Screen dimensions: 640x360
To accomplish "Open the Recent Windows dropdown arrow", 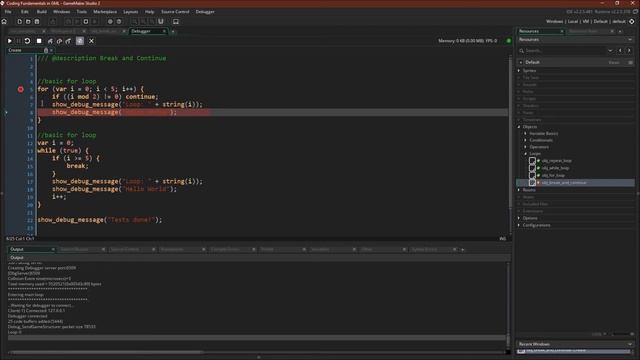I will pyautogui.click(x=630, y=344).
